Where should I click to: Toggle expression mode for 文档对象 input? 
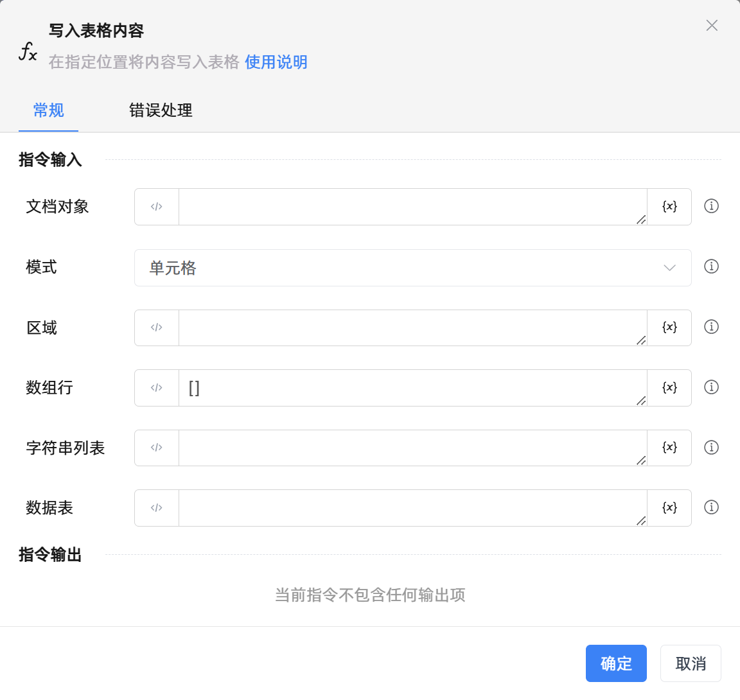pos(156,207)
